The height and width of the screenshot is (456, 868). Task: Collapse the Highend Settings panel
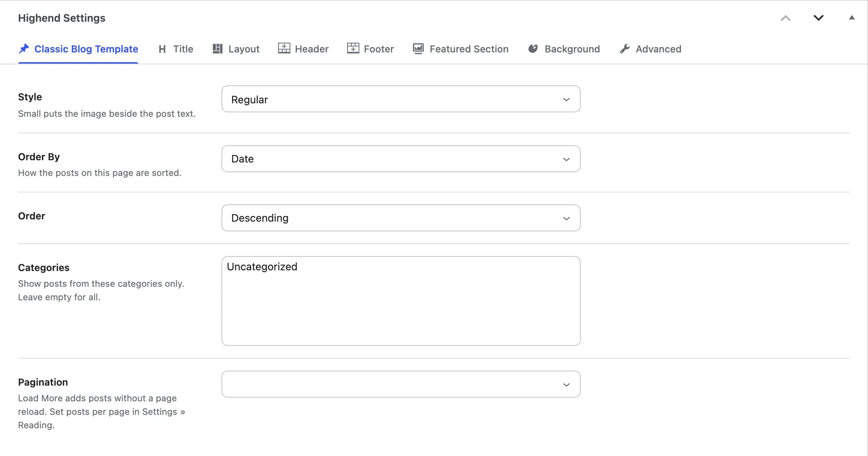(x=852, y=17)
